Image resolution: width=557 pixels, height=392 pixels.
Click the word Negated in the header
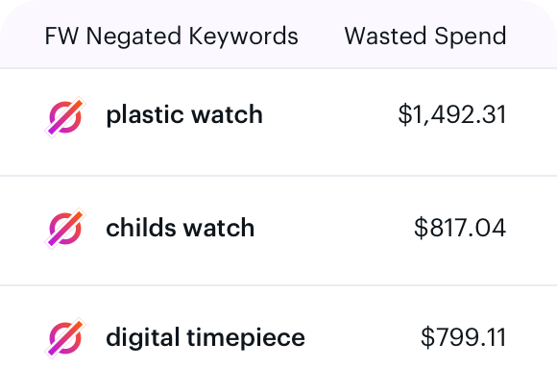coord(133,37)
